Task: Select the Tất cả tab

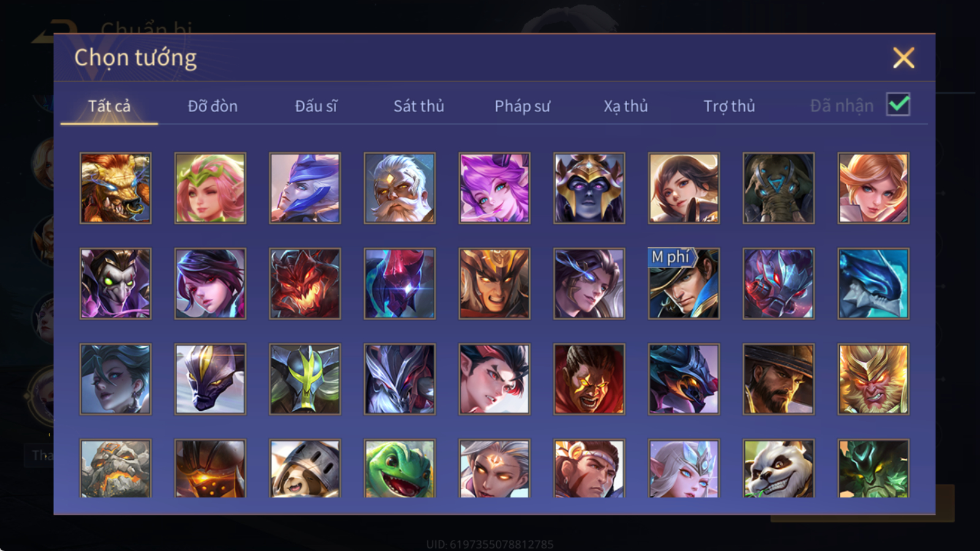Action: tap(109, 106)
